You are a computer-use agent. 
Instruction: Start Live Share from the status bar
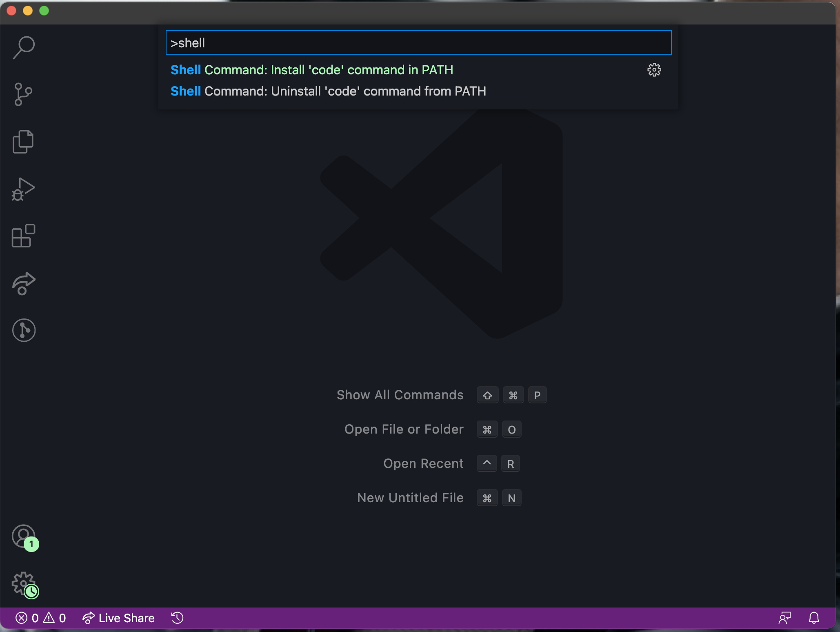(x=119, y=618)
